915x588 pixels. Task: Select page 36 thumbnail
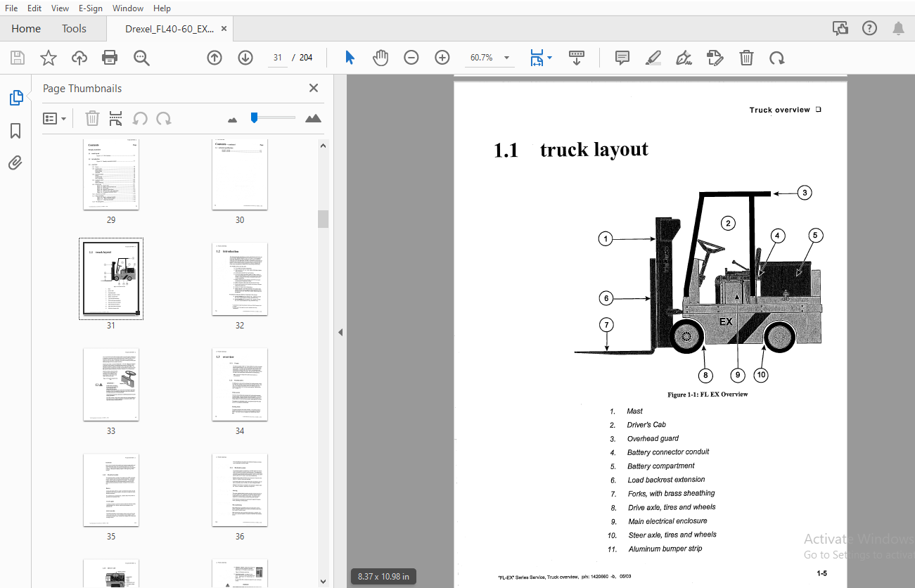[240, 490]
